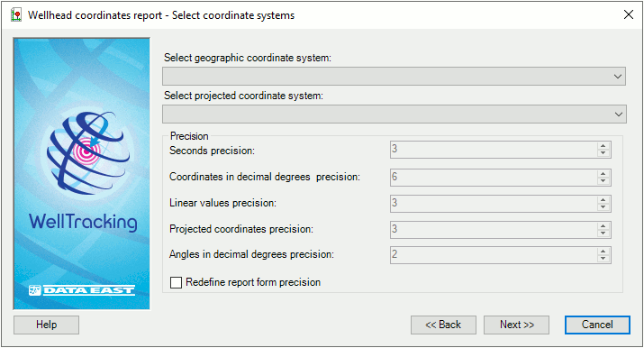644x348 pixels.
Task: Click the Data East logo in banner
Action: [x=81, y=290]
